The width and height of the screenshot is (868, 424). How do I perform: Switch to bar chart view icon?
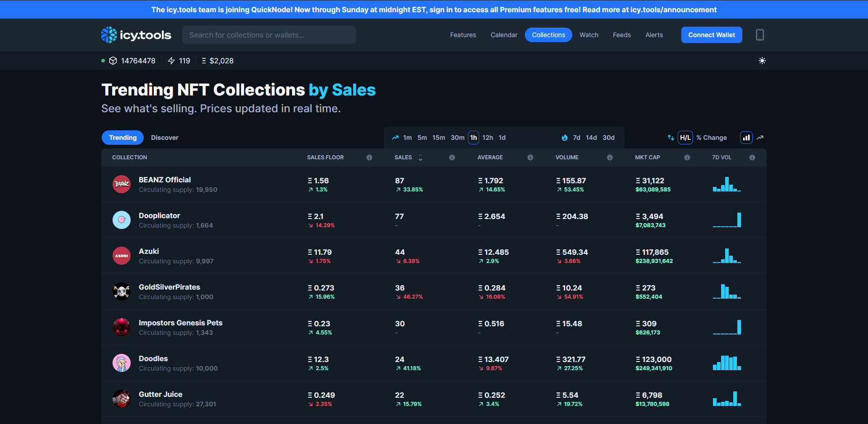click(x=746, y=138)
